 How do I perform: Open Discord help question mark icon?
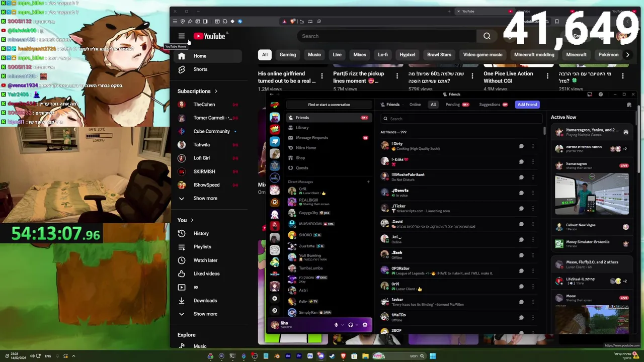click(x=600, y=95)
